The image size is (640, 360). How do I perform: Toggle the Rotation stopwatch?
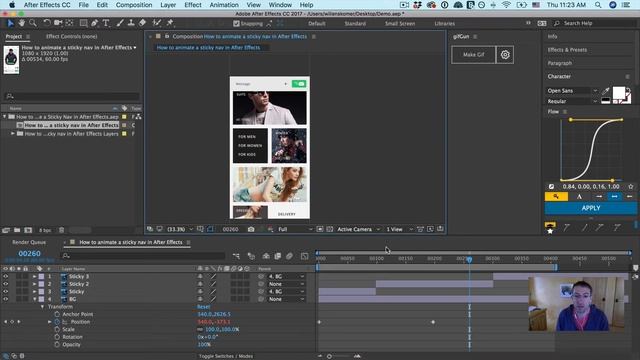57,337
